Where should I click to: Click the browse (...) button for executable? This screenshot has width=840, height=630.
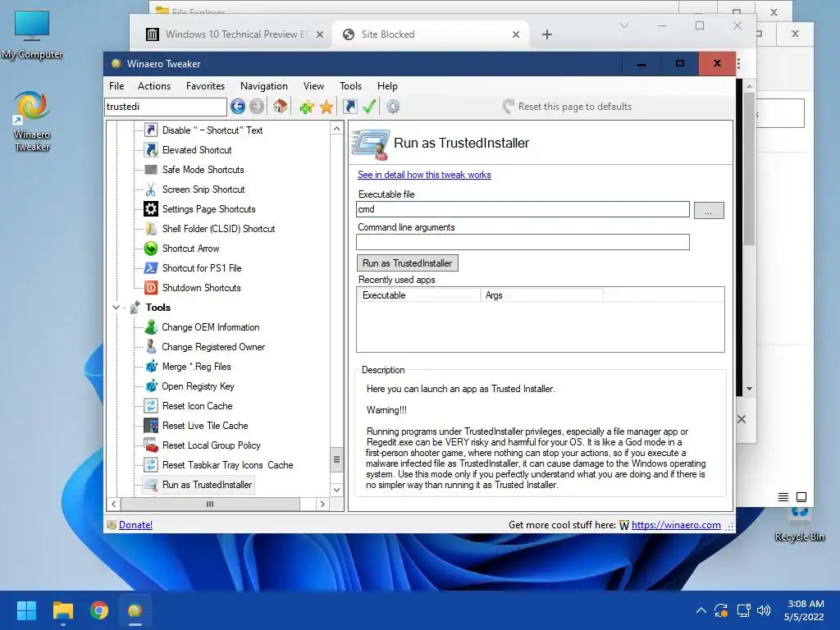(x=709, y=210)
